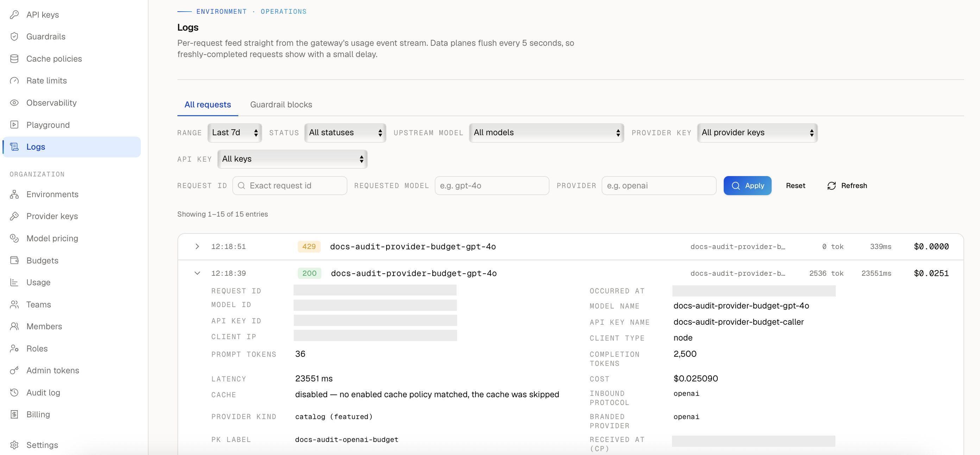The image size is (980, 455).
Task: Focus the Requested Model input field
Action: point(491,186)
